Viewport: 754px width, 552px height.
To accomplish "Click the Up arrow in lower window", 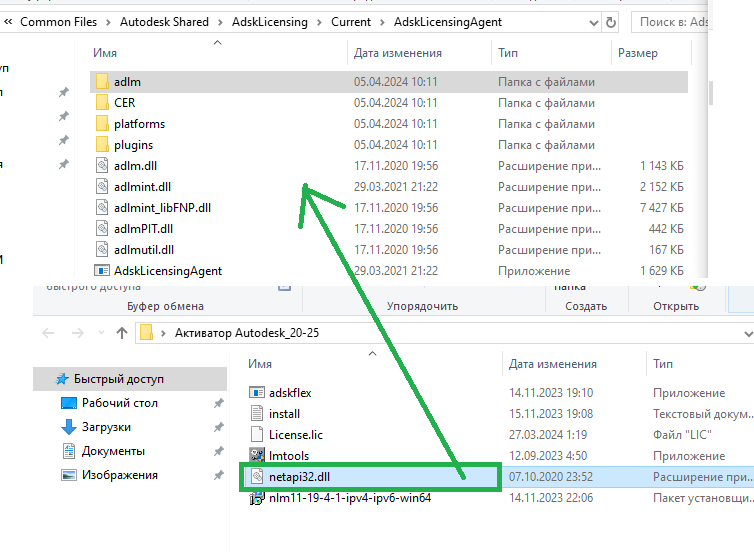I will click(x=122, y=332).
